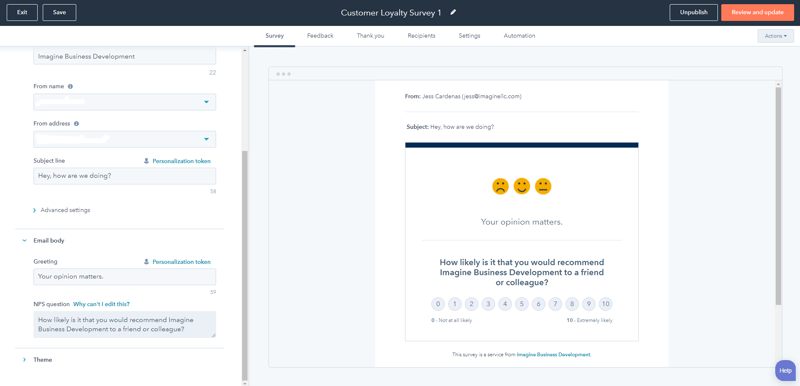This screenshot has height=386, width=800.
Task: Open the From address dropdown
Action: [x=124, y=139]
